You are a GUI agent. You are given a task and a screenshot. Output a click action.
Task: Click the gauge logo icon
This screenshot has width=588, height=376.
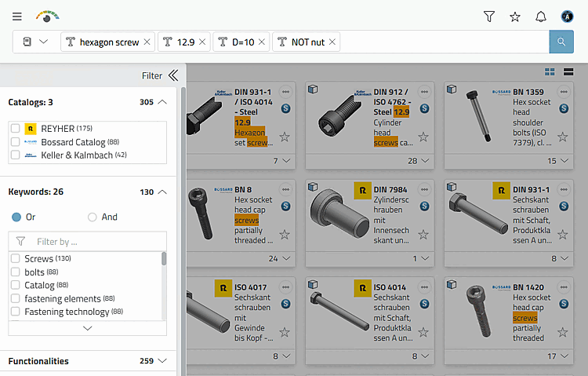[x=47, y=16]
